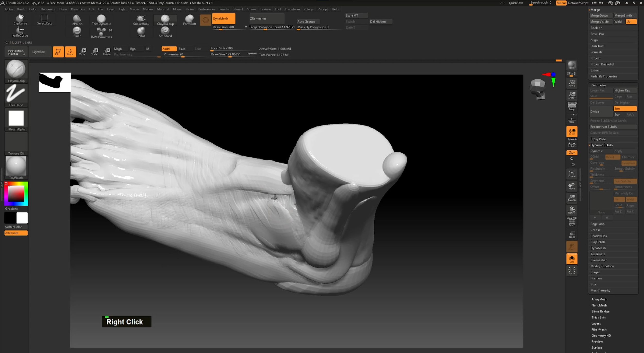Viewport: 644px width, 353px height.
Task: Expand the ArrayMesh section
Action: pyautogui.click(x=599, y=299)
